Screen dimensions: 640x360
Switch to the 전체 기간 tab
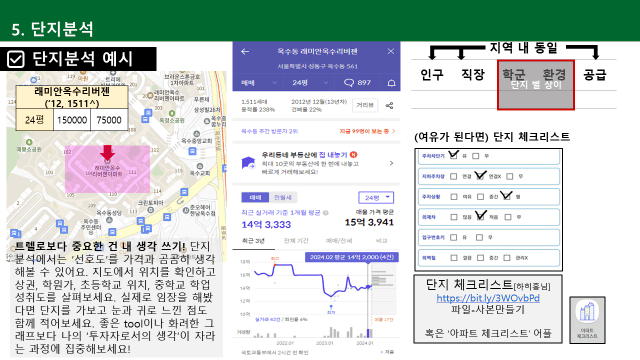point(296,241)
